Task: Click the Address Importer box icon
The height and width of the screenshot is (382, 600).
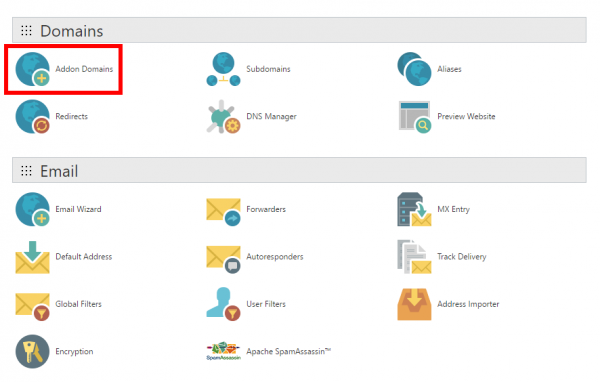Action: [x=414, y=304]
